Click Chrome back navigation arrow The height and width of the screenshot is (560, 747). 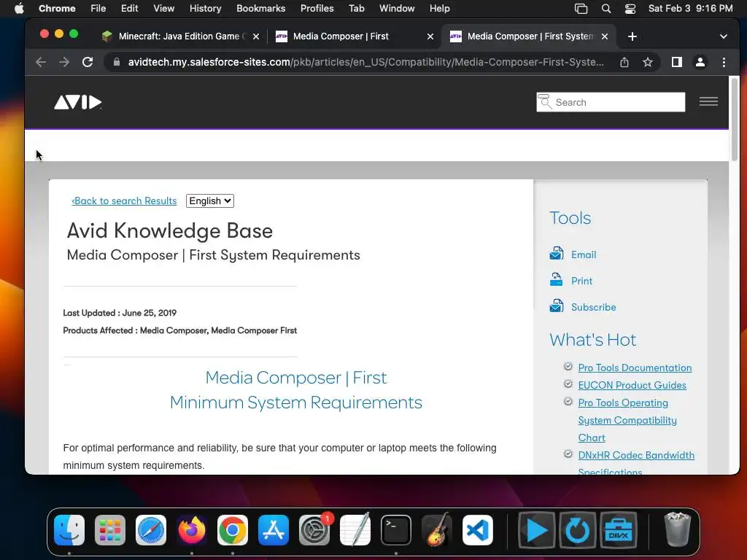pos(41,62)
